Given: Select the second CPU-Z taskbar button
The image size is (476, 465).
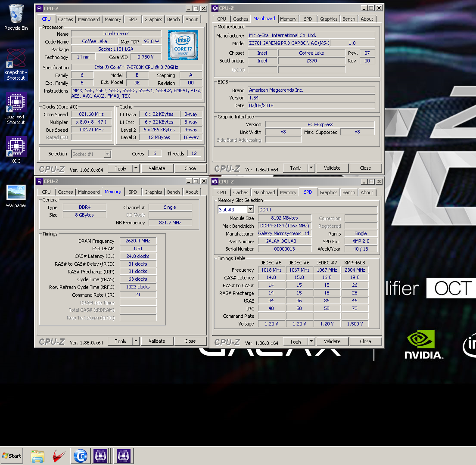Looking at the screenshot, I should 124,456.
